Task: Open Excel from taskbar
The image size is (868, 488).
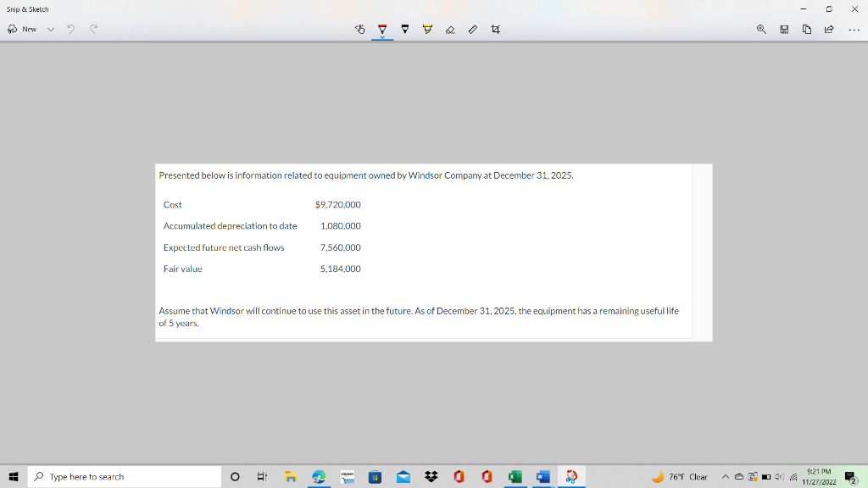Action: [x=515, y=476]
